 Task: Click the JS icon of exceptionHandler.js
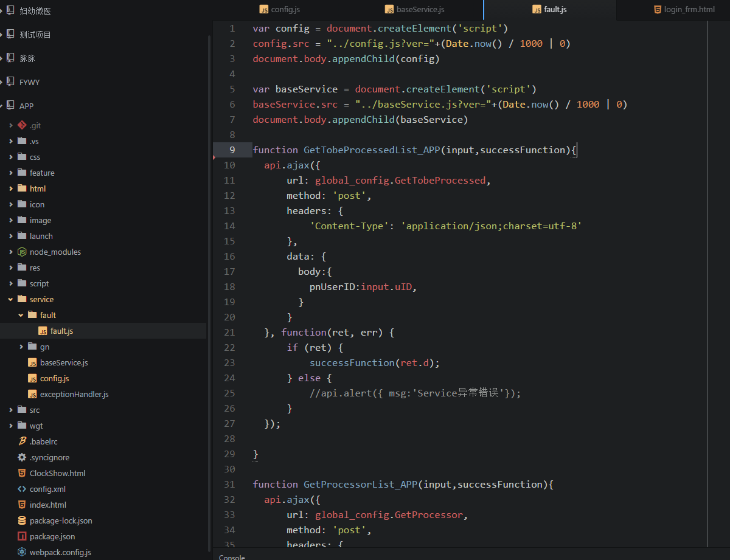pos(32,394)
